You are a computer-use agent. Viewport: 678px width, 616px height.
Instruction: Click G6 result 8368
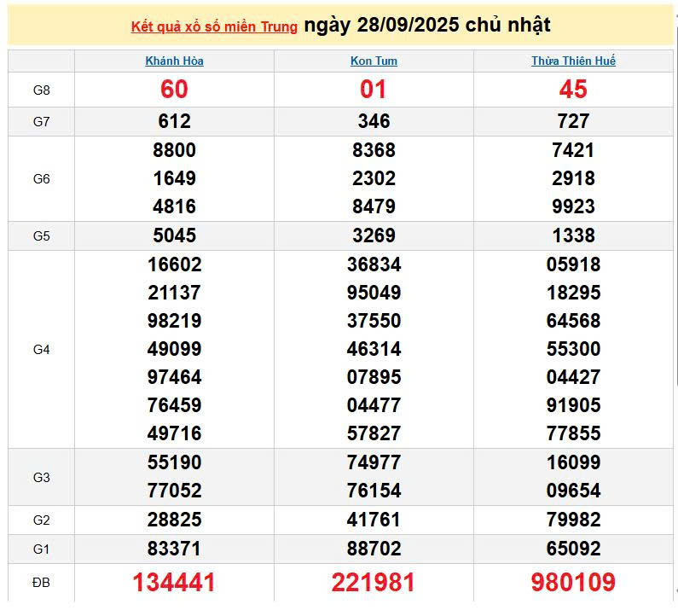(x=374, y=150)
